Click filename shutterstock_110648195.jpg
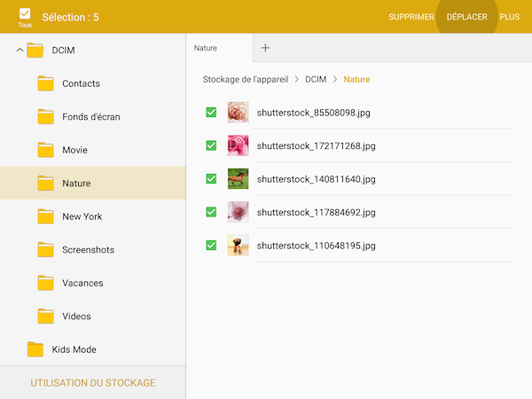Image resolution: width=532 pixels, height=399 pixels. [x=317, y=246]
